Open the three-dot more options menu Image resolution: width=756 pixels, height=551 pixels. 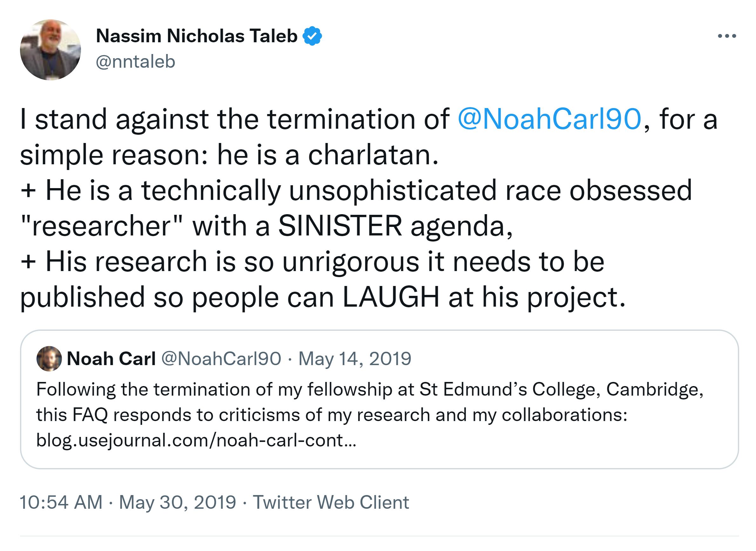(727, 36)
